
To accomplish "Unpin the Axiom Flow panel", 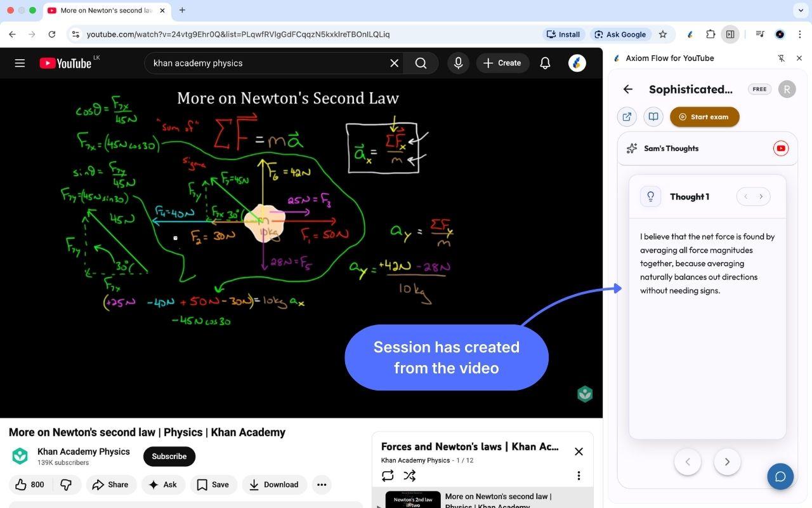I will click(x=781, y=58).
